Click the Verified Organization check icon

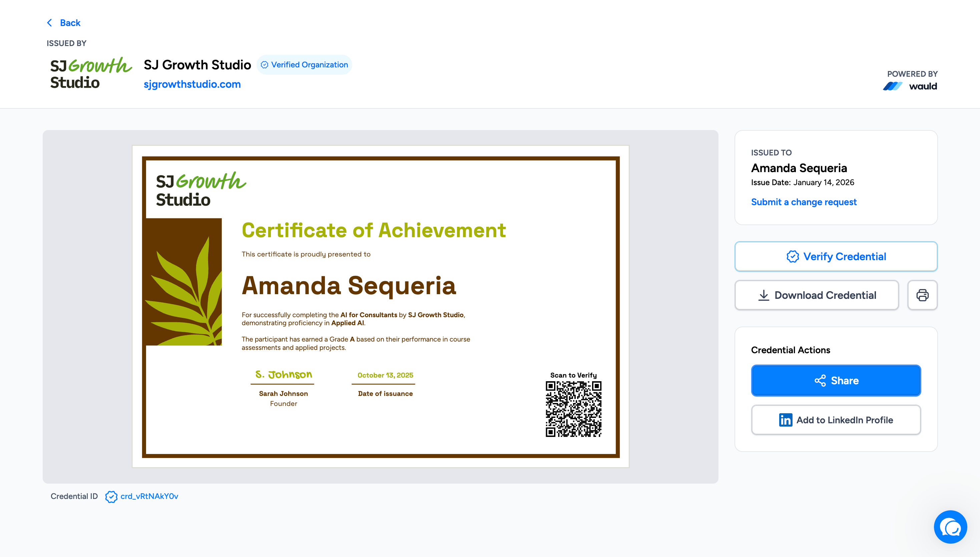tap(264, 65)
